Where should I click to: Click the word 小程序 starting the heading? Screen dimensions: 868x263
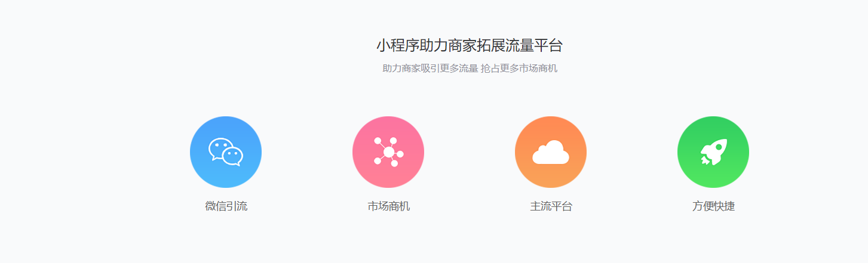(x=398, y=45)
